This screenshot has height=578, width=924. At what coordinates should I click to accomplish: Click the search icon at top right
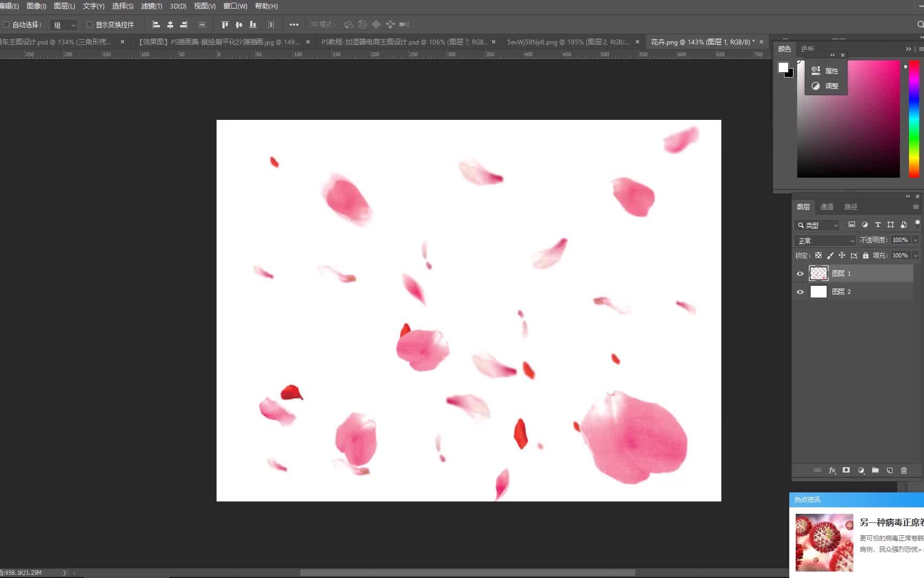click(x=920, y=25)
